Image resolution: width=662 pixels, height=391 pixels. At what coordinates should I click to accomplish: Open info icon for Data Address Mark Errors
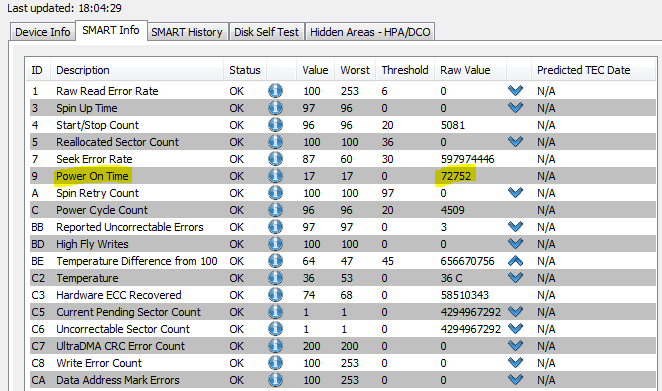275,380
